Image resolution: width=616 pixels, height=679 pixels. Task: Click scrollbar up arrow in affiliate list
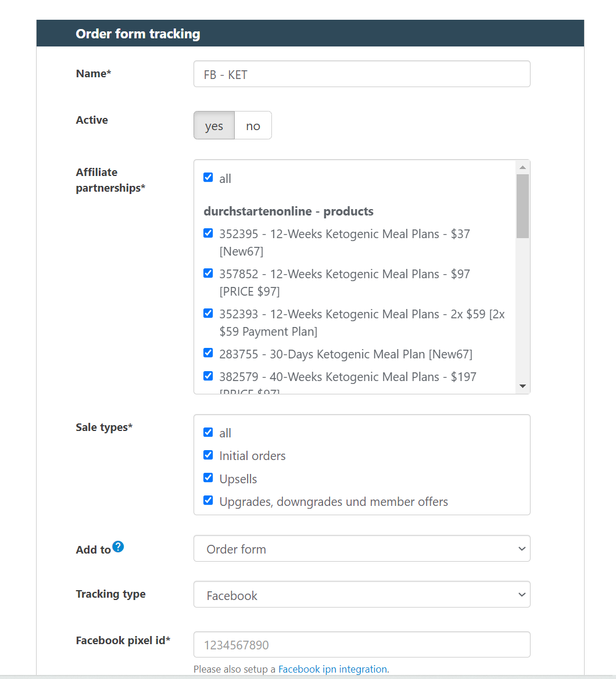coord(522,167)
